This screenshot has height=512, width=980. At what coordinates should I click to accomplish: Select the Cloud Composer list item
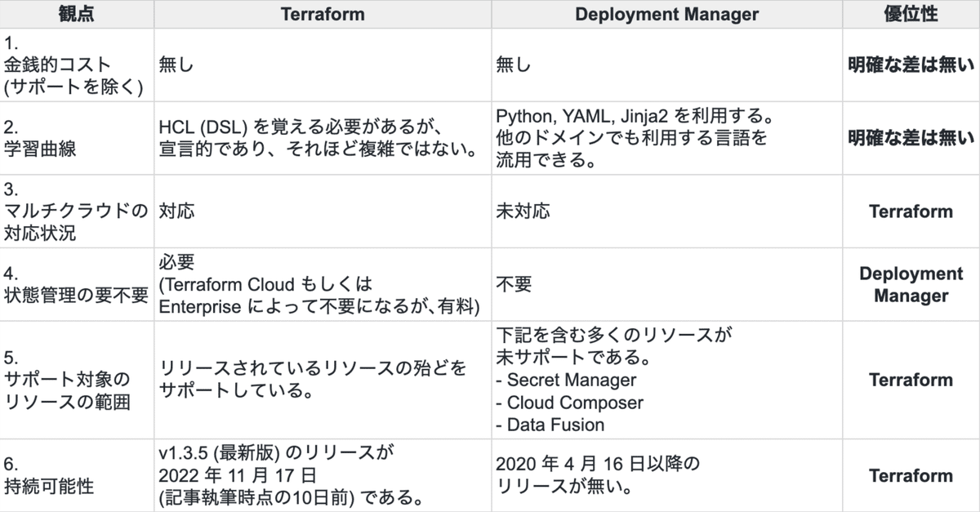[x=570, y=403]
